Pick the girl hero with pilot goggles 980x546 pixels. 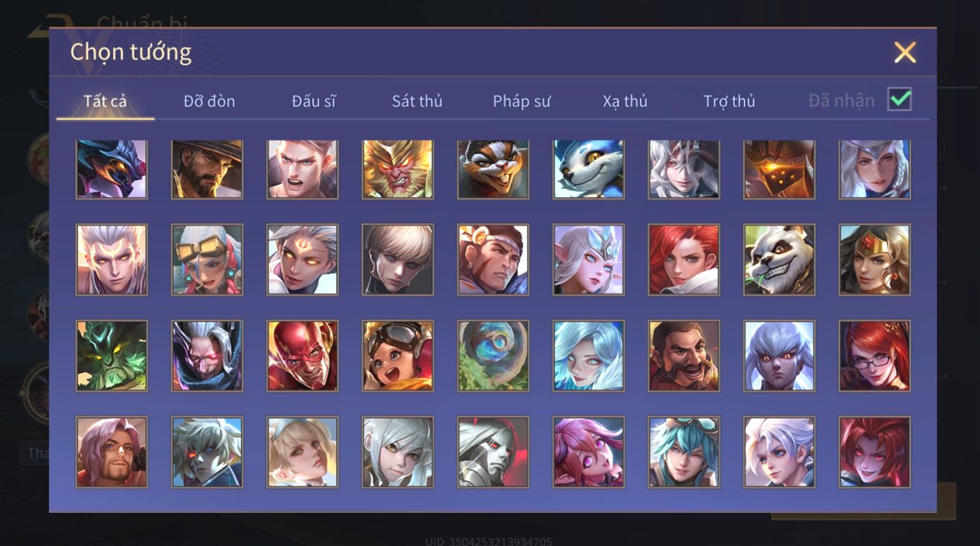coord(398,355)
